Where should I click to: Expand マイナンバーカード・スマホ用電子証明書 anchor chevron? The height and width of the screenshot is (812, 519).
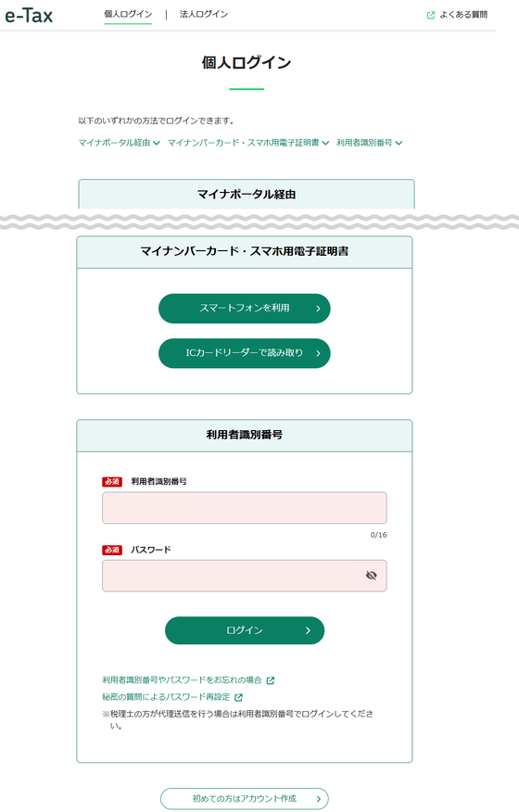coord(325,143)
